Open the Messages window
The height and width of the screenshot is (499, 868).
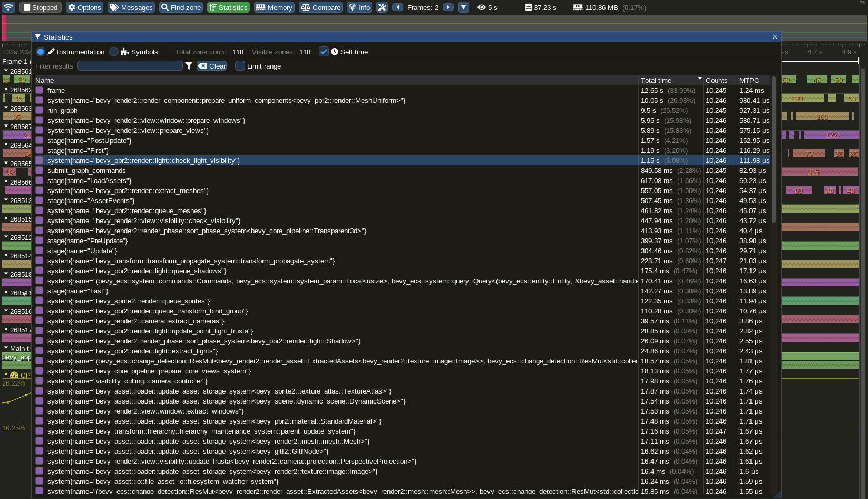pos(131,7)
